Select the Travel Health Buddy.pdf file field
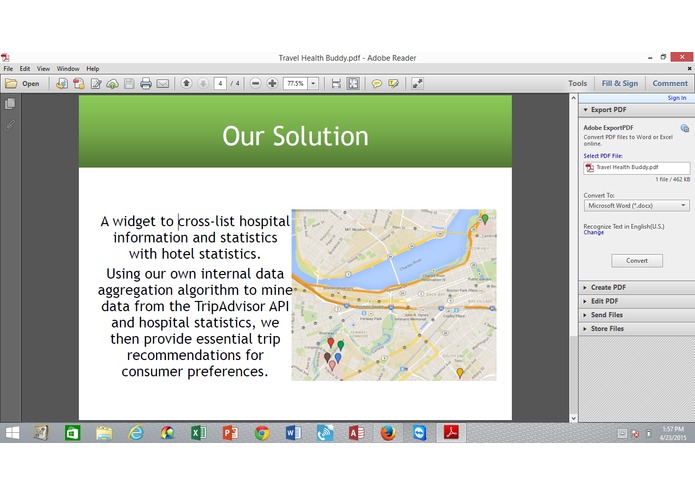The image size is (695, 494). pos(636,167)
